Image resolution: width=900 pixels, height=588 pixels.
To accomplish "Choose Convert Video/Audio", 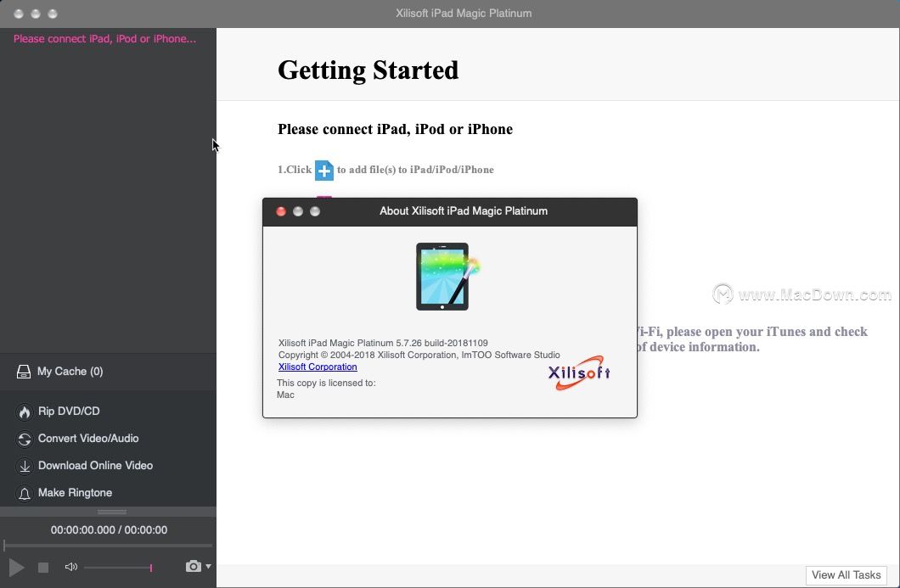I will pyautogui.click(x=88, y=439).
